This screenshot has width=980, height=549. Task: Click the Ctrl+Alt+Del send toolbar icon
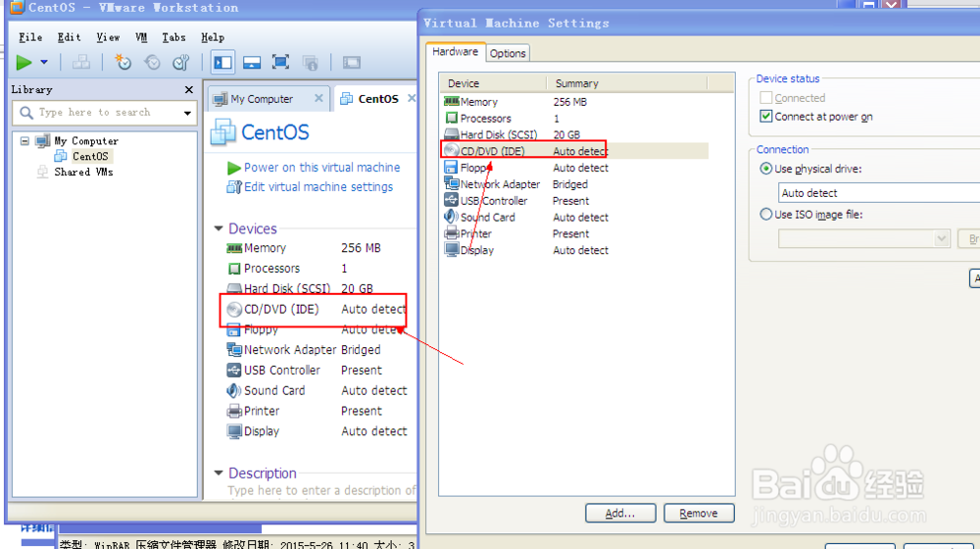[80, 62]
